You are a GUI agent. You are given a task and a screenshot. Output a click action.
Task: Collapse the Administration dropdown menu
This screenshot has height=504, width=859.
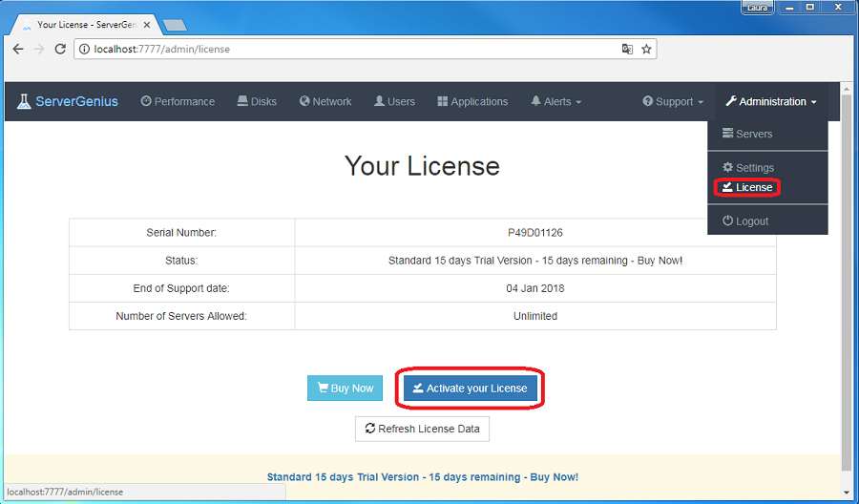771,101
